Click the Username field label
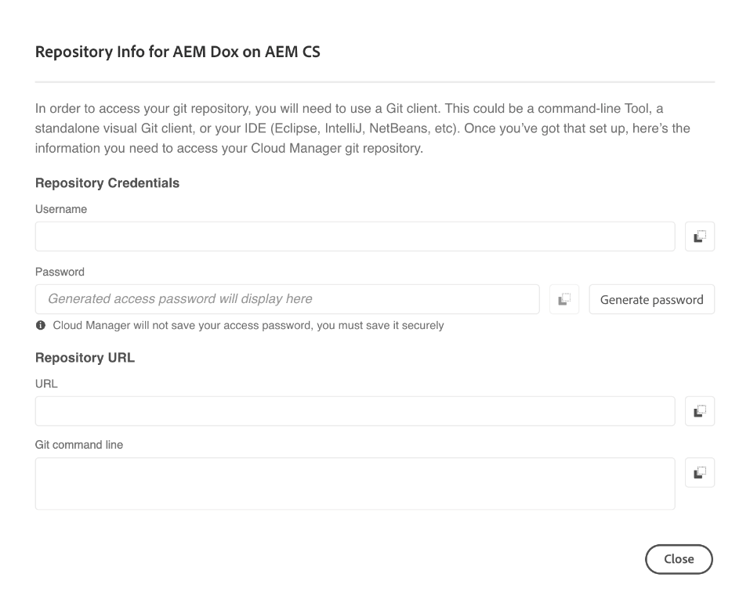The height and width of the screenshot is (610, 750). [61, 209]
